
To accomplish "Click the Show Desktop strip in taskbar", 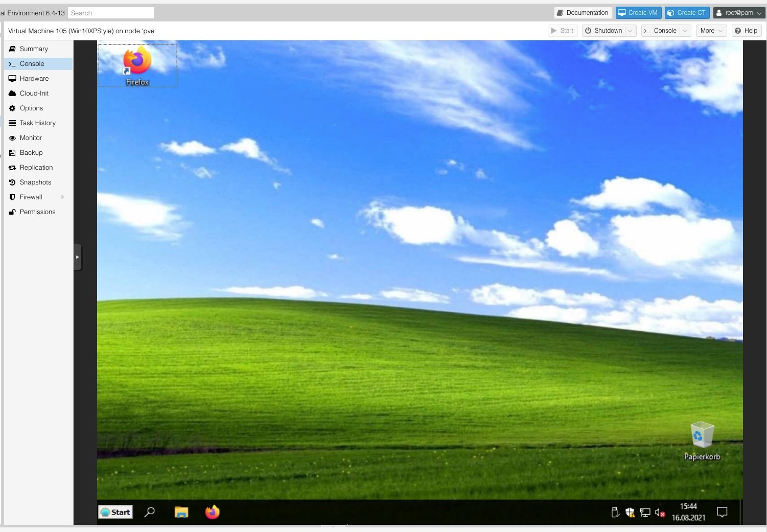I will pos(741,512).
